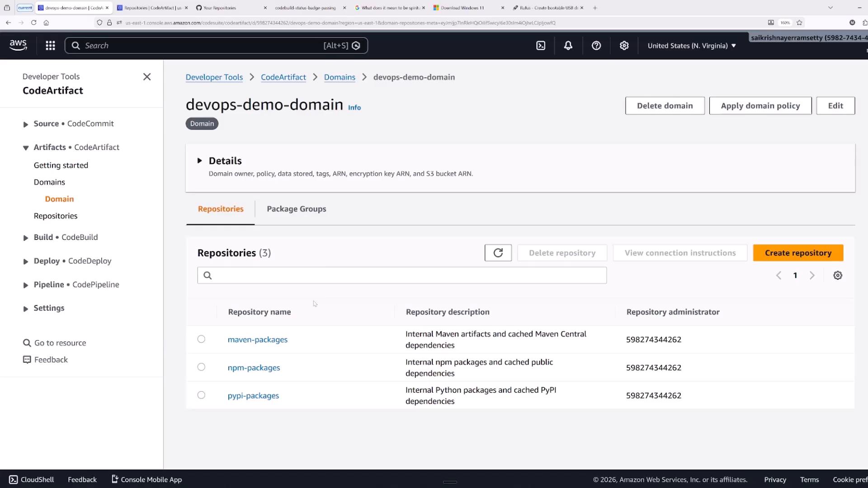Switch to the Your Repositories browser tab
The width and height of the screenshot is (868, 488).
pyautogui.click(x=219, y=8)
